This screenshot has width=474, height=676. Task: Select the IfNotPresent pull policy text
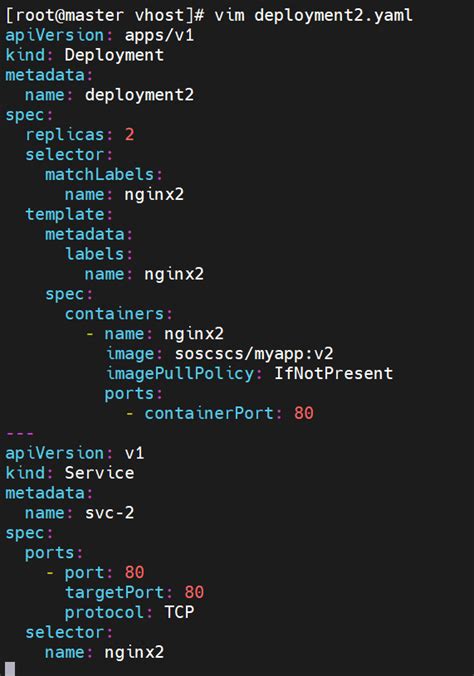click(333, 373)
